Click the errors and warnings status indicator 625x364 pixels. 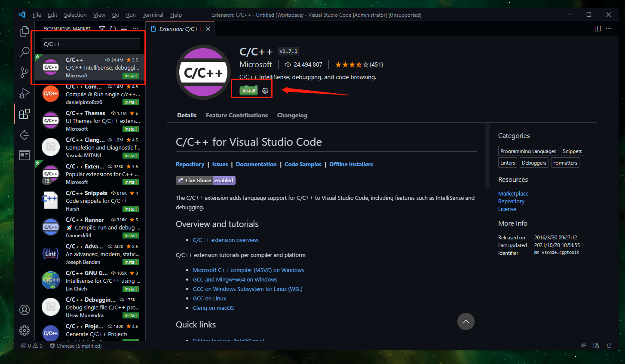(32, 346)
